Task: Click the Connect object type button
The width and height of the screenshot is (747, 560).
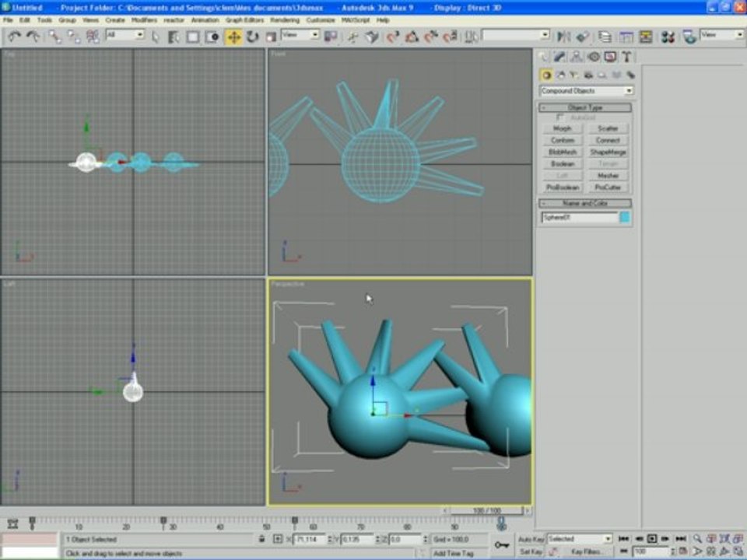Action: pyautogui.click(x=608, y=141)
